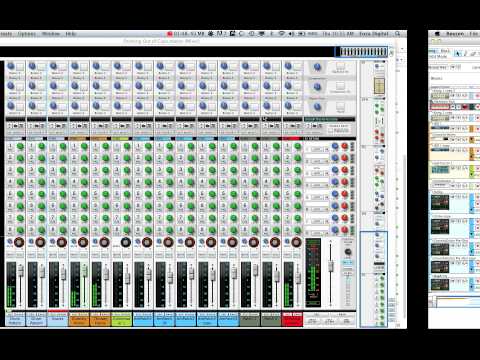Screen dimensions: 480x360
Task: Select the pencil tool in right window
Action: tap(465, 53)
